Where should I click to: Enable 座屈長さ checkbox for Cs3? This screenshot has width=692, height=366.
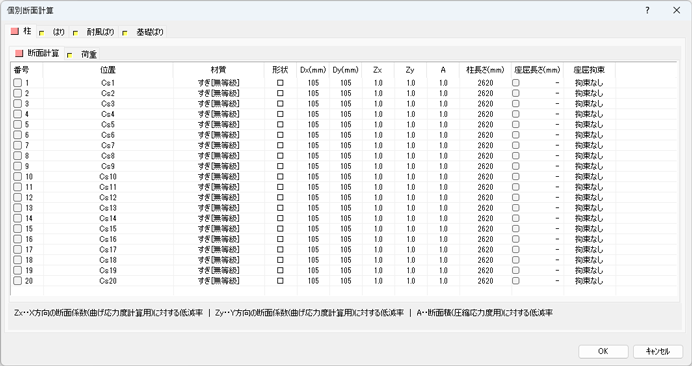coord(515,104)
